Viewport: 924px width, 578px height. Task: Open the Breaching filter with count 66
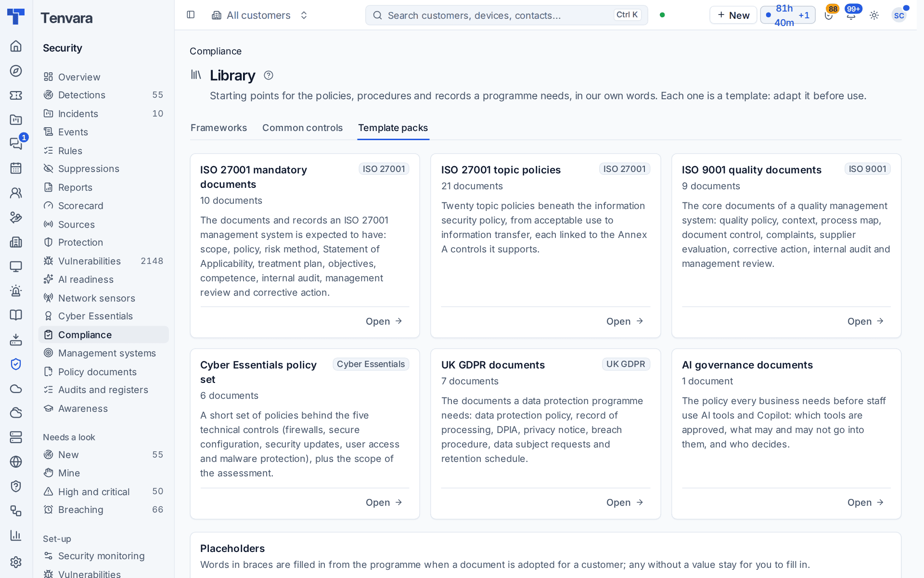(x=103, y=510)
